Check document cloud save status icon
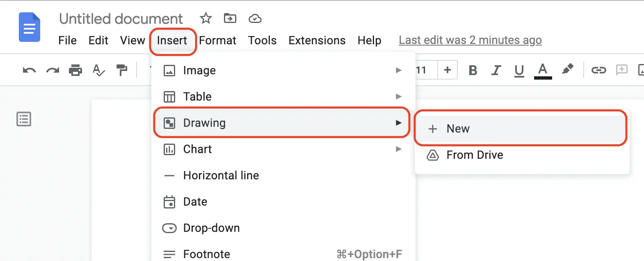The height and width of the screenshot is (261, 644). 255,18
